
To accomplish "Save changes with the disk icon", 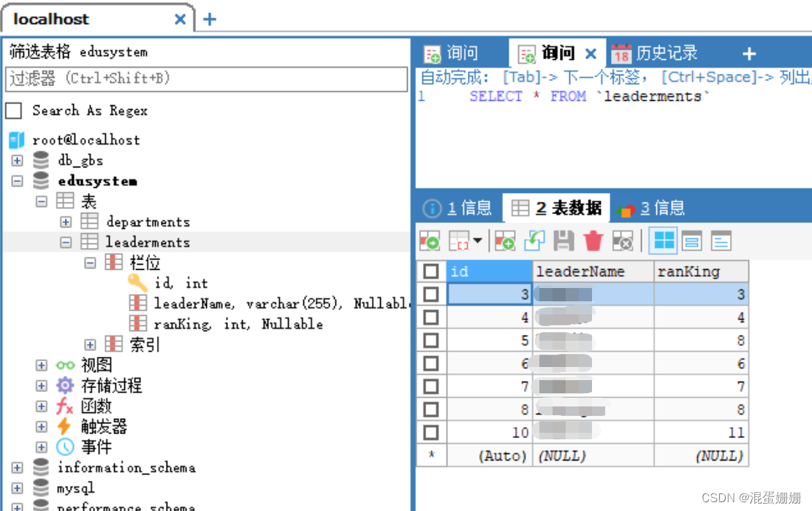I will click(x=564, y=241).
